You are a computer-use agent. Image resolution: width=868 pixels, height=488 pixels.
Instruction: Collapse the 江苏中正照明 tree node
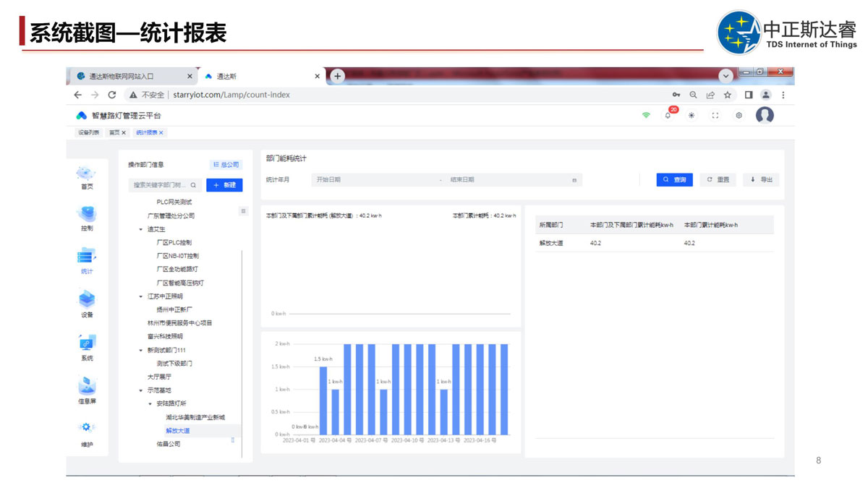[x=141, y=296]
